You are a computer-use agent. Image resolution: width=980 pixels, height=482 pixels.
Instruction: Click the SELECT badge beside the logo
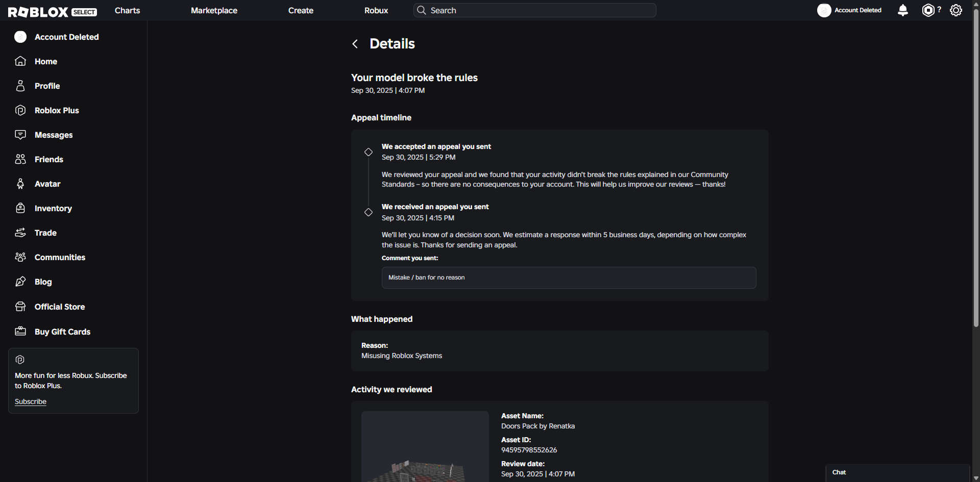[84, 12]
